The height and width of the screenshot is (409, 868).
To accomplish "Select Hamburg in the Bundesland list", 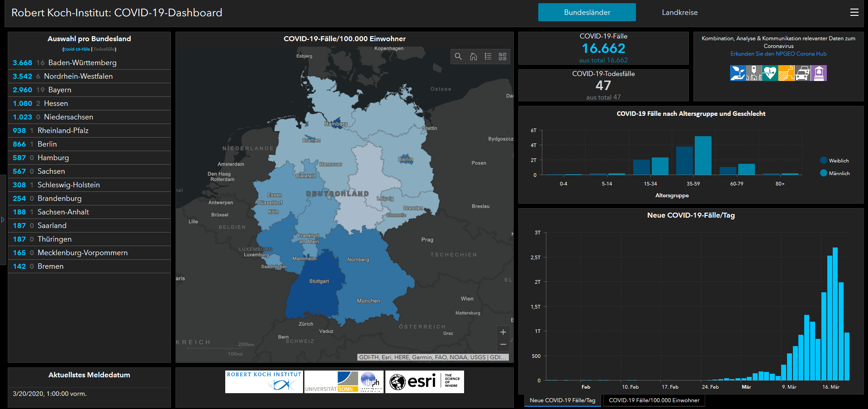I will click(x=89, y=157).
